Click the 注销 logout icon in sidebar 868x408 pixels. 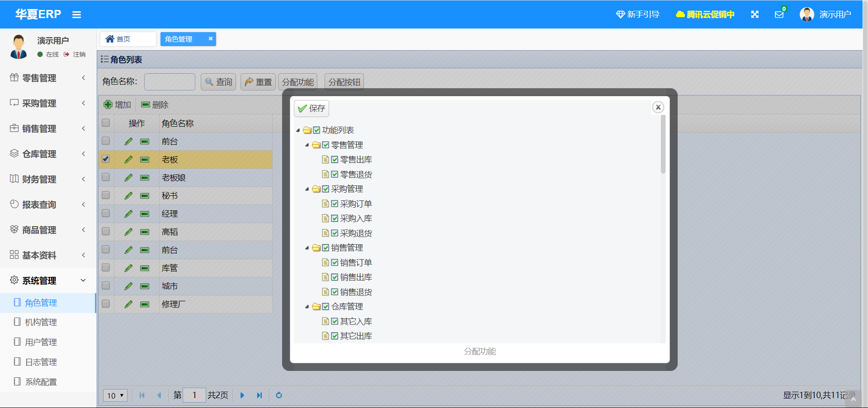(x=66, y=54)
